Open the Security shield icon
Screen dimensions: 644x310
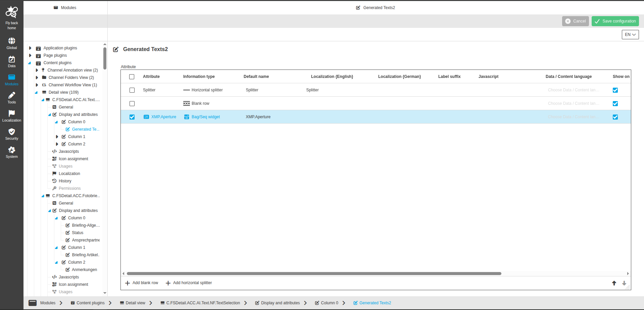click(12, 132)
